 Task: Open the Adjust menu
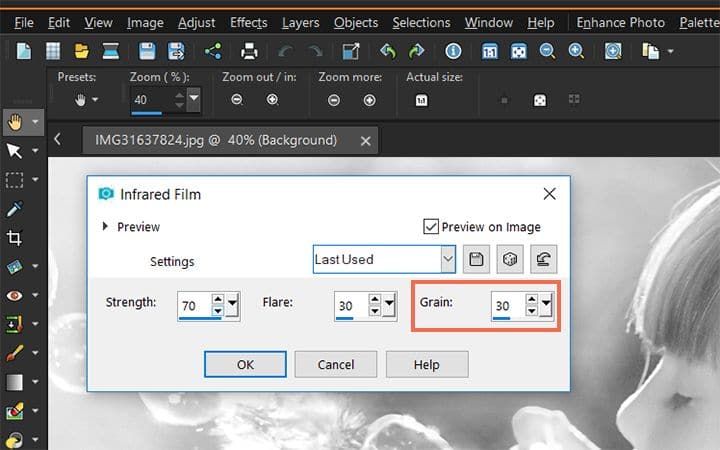click(x=197, y=22)
